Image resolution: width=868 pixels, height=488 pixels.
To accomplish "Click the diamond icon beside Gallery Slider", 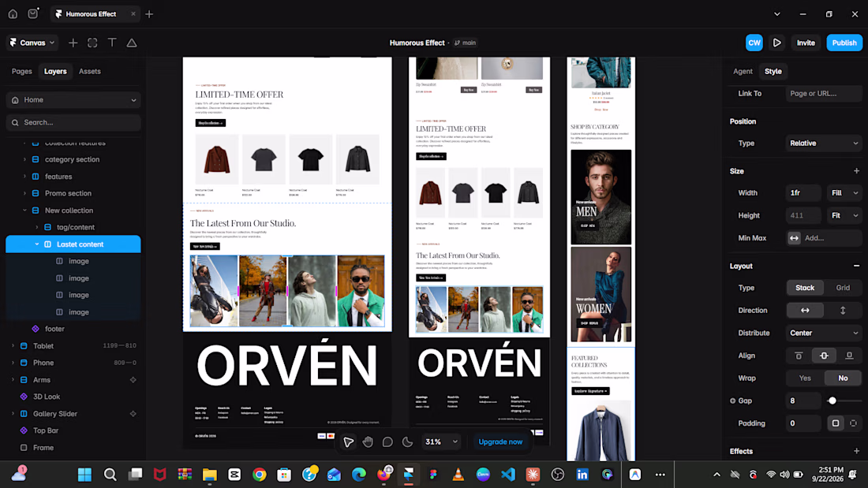I will (133, 414).
